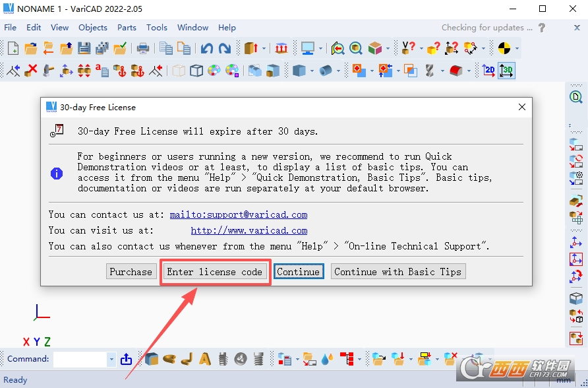Open a file with the folder icon
Image resolution: width=588 pixels, height=388 pixels.
[x=31, y=48]
